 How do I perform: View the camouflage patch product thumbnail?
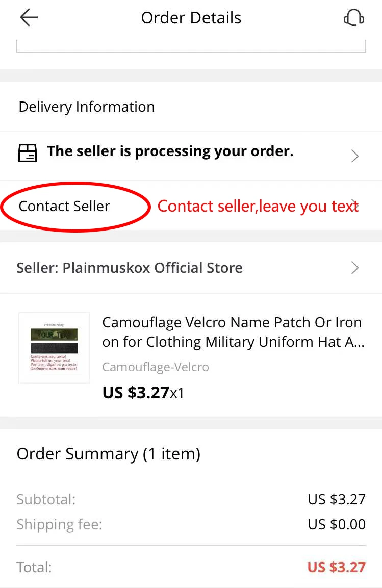[x=54, y=348]
